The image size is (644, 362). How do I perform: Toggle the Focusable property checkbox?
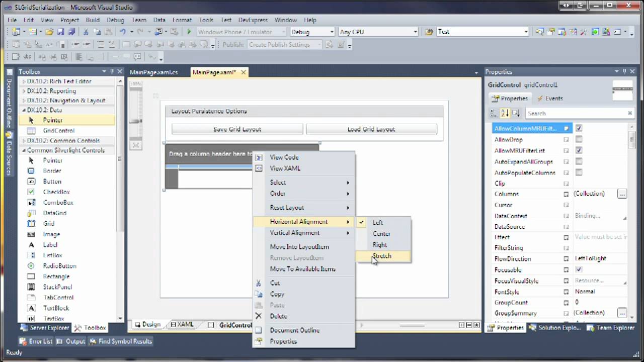[579, 269]
